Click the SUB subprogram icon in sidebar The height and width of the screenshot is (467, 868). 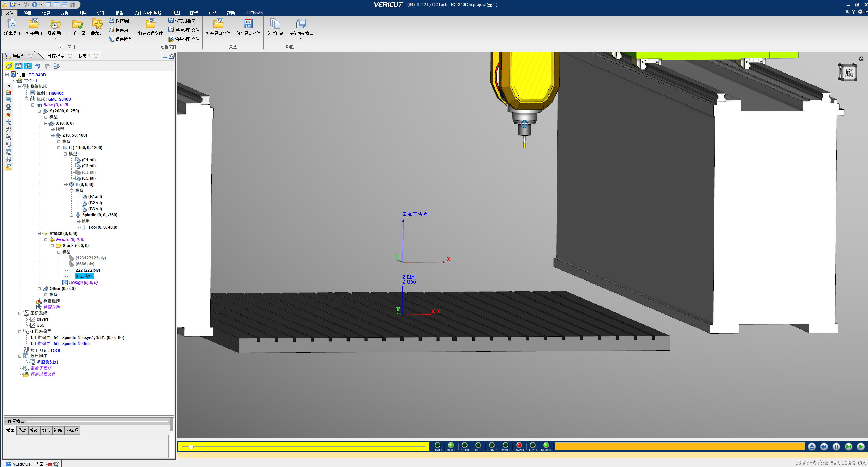pyautogui.click(x=9, y=160)
